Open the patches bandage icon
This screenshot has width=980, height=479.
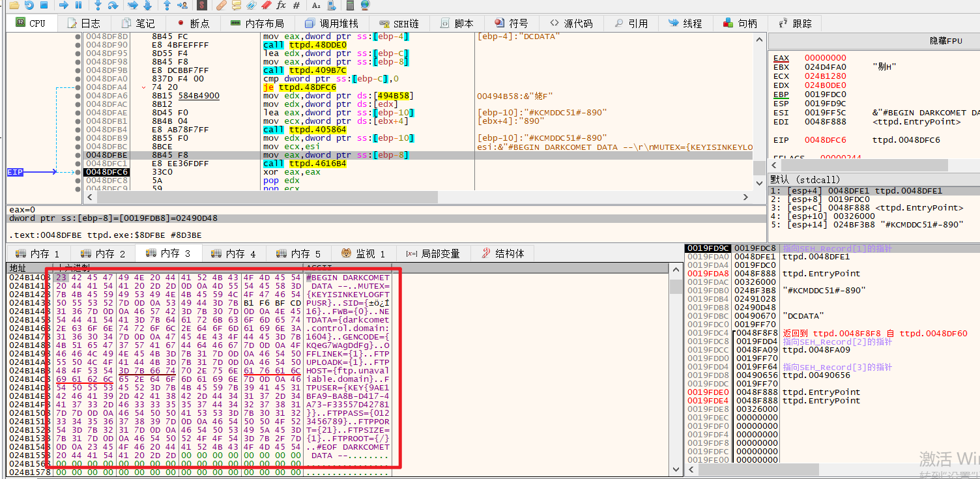pyautogui.click(x=221, y=5)
